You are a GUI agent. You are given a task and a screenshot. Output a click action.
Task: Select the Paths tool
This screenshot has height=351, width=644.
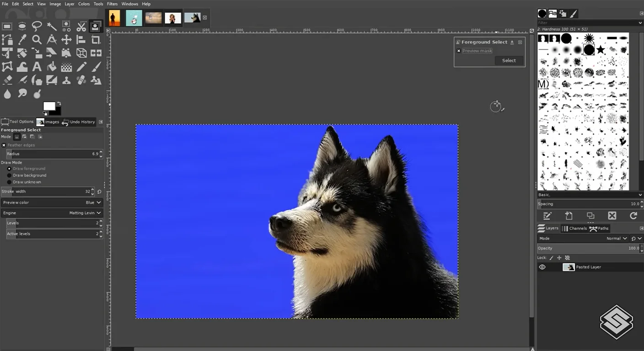[x=7, y=40]
